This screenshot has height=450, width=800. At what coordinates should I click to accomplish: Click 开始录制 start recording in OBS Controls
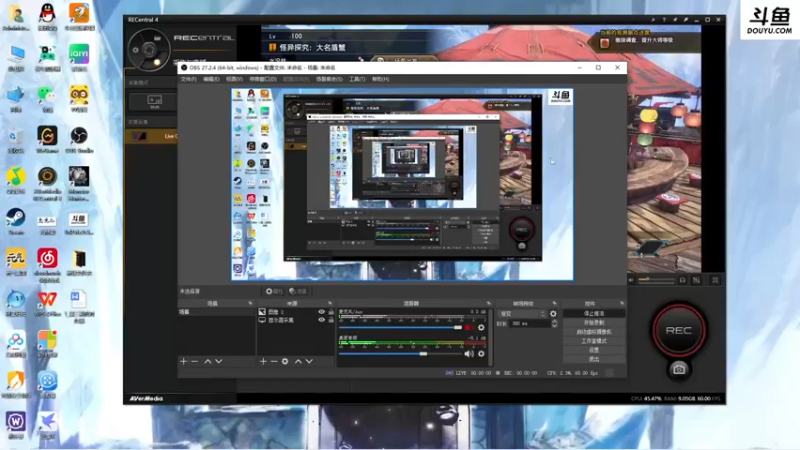click(x=594, y=322)
